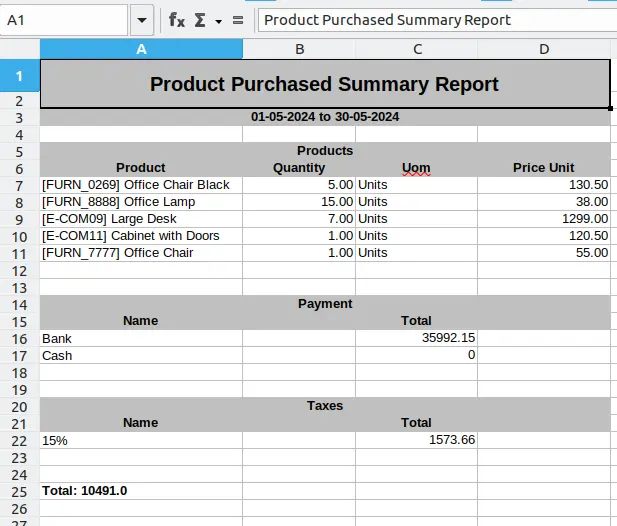Click the misspelled 'Uom' header cell

[x=416, y=168]
